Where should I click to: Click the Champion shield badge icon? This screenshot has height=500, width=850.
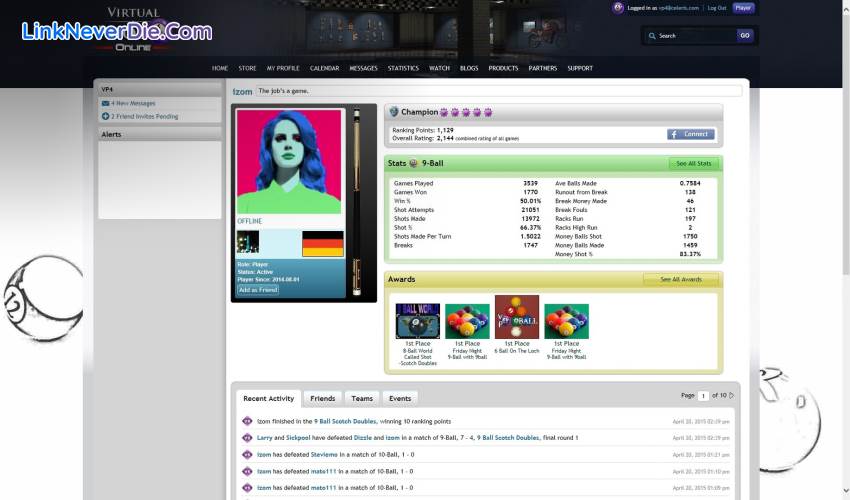click(394, 112)
